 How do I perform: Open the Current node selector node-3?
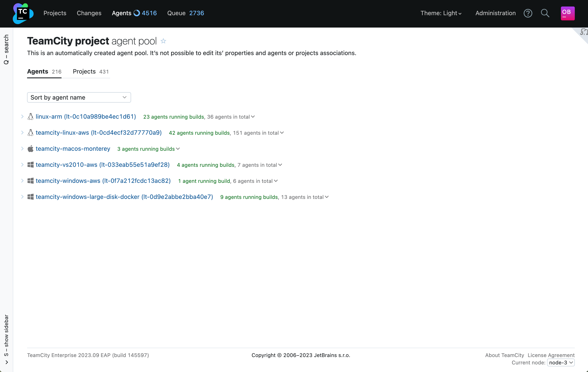click(561, 362)
